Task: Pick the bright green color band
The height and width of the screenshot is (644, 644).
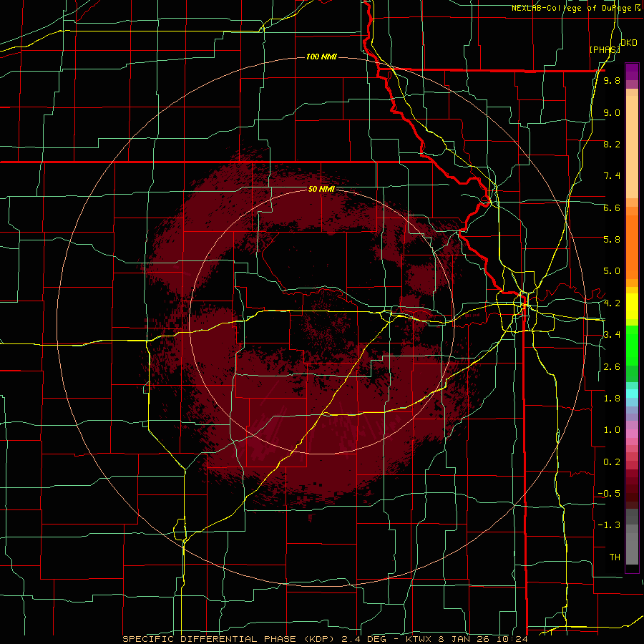Action: point(632,345)
